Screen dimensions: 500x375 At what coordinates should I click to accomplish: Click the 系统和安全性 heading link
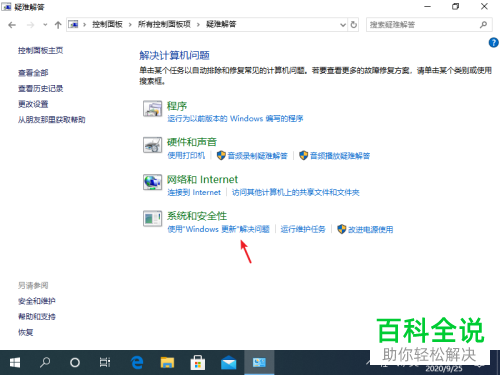[197, 216]
